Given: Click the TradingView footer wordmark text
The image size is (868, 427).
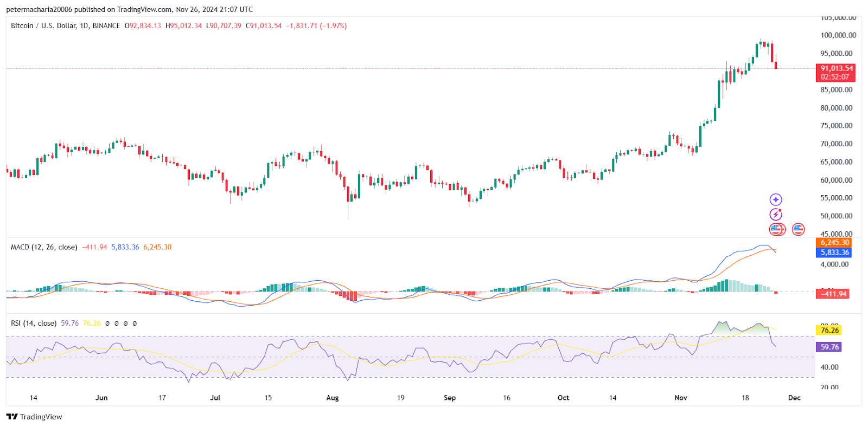Looking at the screenshot, I should coord(41,417).
